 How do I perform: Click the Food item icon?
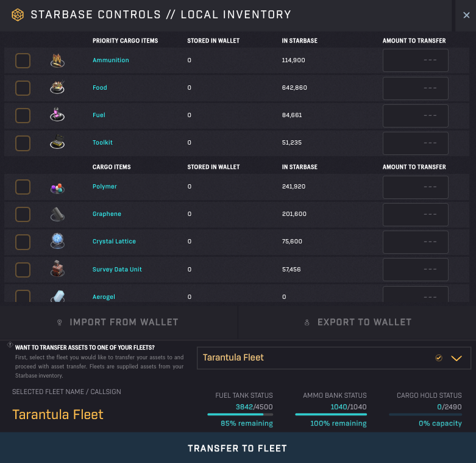[57, 87]
